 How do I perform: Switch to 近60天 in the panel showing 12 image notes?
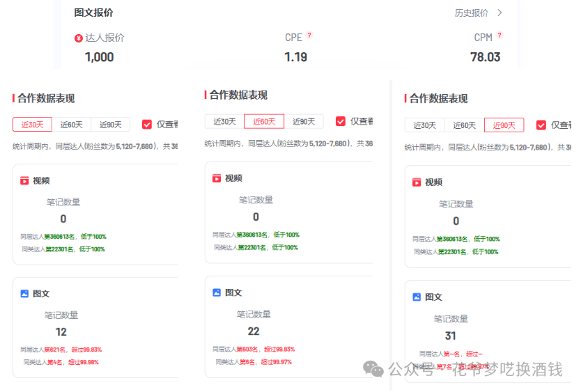point(72,125)
